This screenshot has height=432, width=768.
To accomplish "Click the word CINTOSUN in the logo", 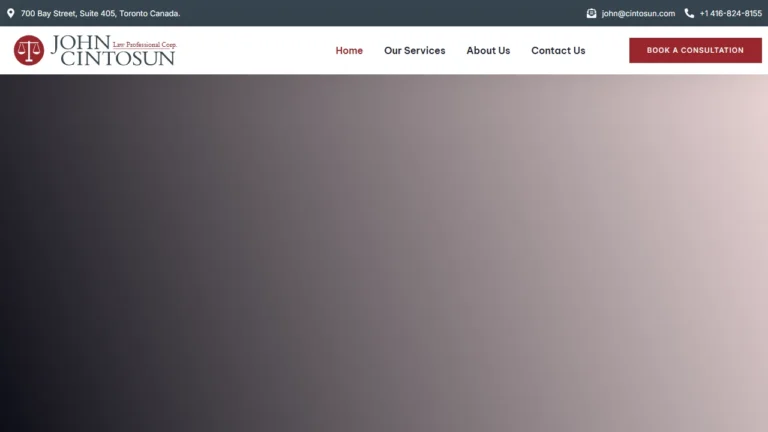I will 118,58.
